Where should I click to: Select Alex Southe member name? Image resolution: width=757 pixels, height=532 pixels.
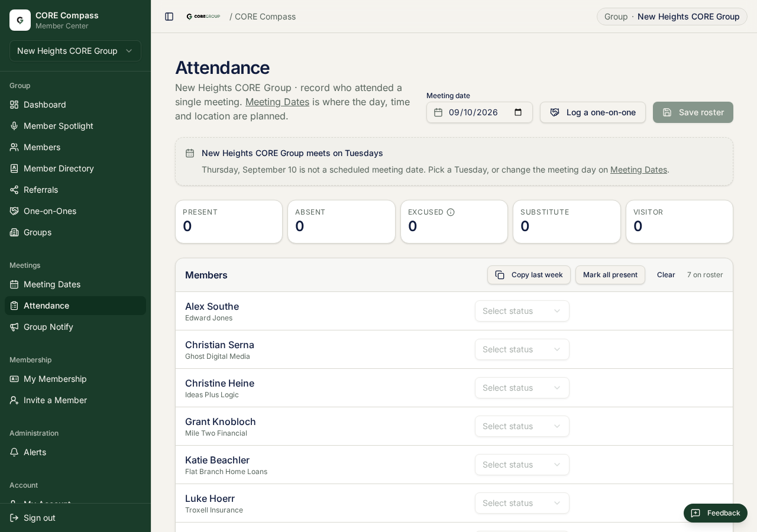(212, 306)
